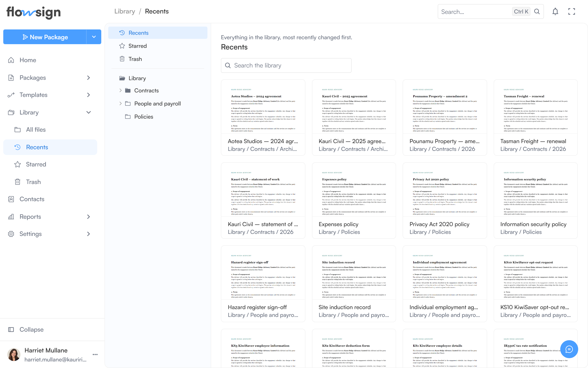The height and width of the screenshot is (368, 588).
Task: Open the Expenses policy document card
Action: pyautogui.click(x=354, y=201)
